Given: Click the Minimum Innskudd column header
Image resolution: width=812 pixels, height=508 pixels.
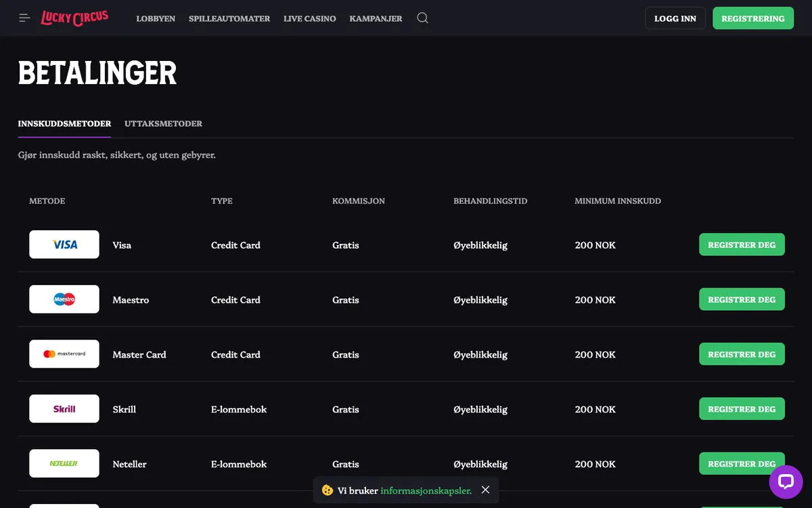Looking at the screenshot, I should (x=618, y=201).
